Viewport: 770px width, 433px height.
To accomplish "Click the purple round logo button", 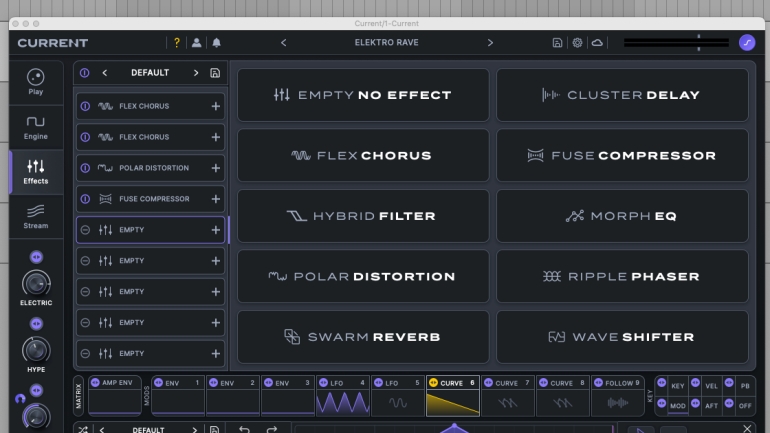I will pyautogui.click(x=747, y=43).
